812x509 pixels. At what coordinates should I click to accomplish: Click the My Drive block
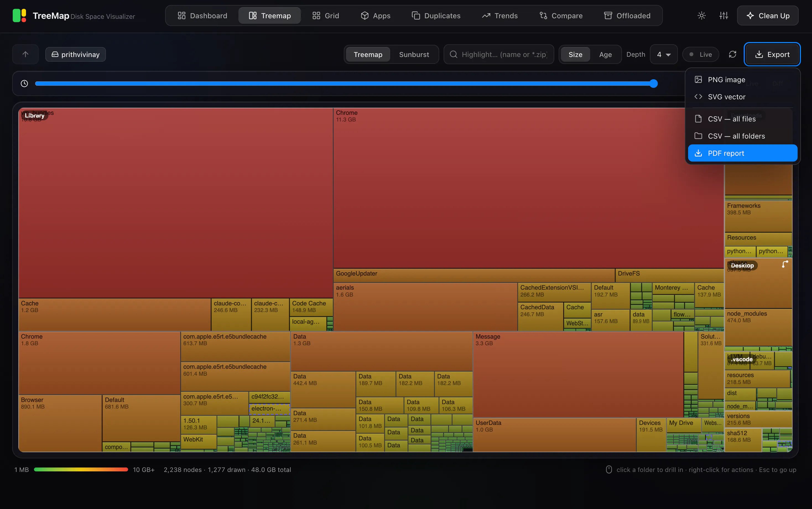pyautogui.click(x=683, y=425)
